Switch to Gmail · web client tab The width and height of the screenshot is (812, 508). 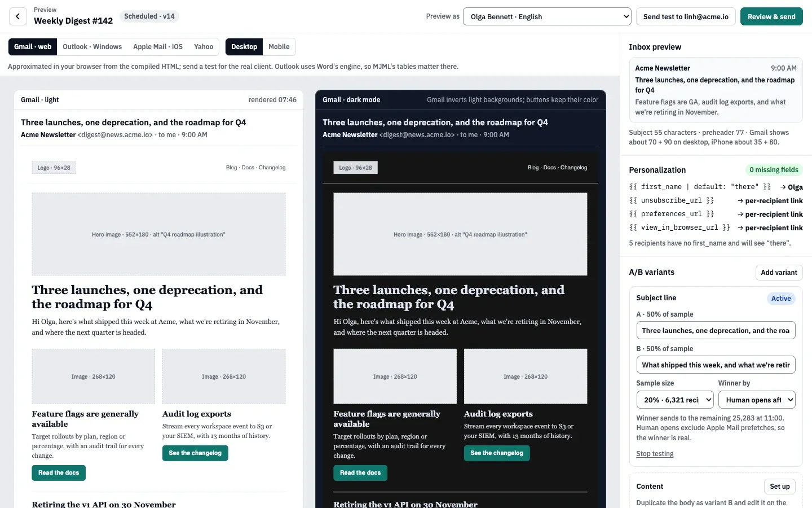coord(33,47)
